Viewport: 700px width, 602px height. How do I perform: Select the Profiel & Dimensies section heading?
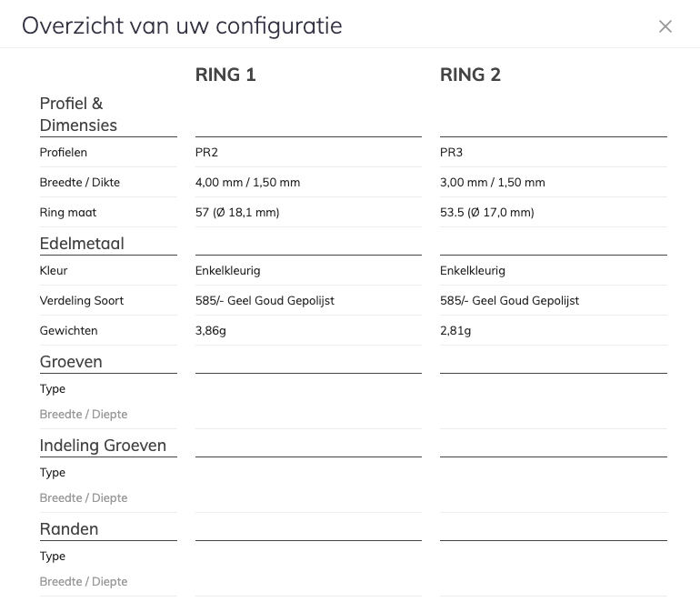(x=78, y=115)
